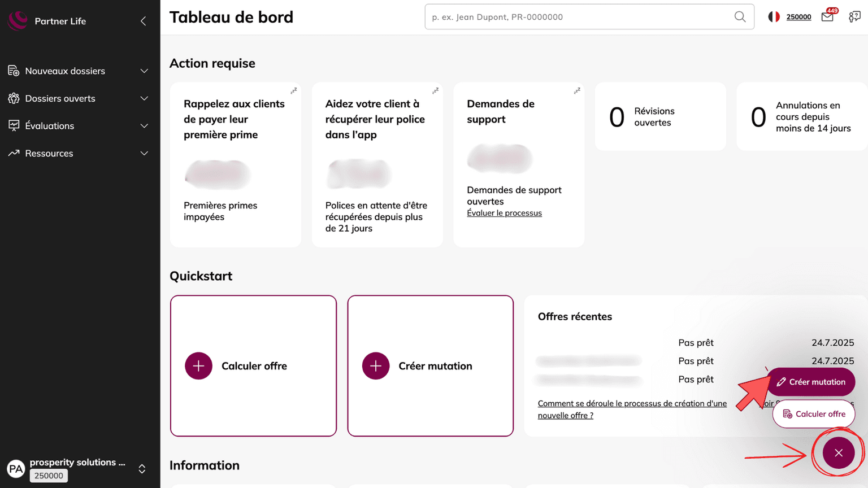Open the Évaluations menu item
Image resolution: width=868 pixels, height=488 pixels.
pos(50,126)
